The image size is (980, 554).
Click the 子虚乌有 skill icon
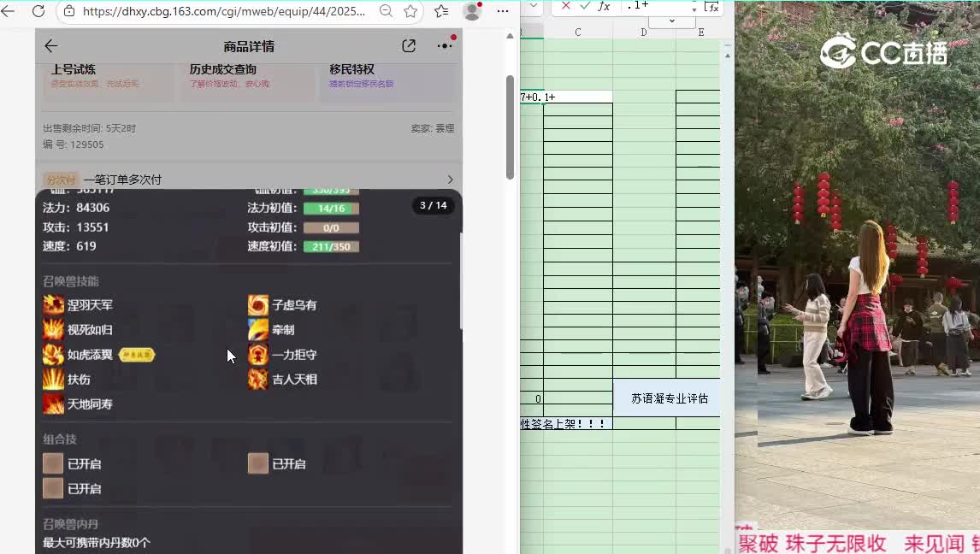258,305
